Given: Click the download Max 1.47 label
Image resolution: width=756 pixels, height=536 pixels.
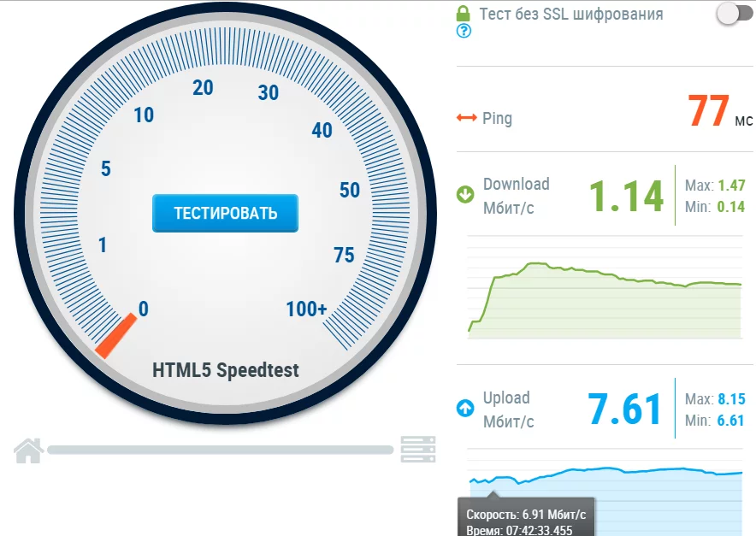Looking at the screenshot, I should point(715,186).
